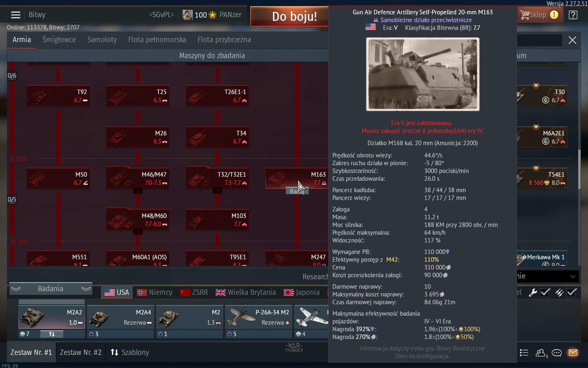The height and width of the screenshot is (368, 588).
Task: Select the M2A2 tank slot
Action: coord(51,317)
